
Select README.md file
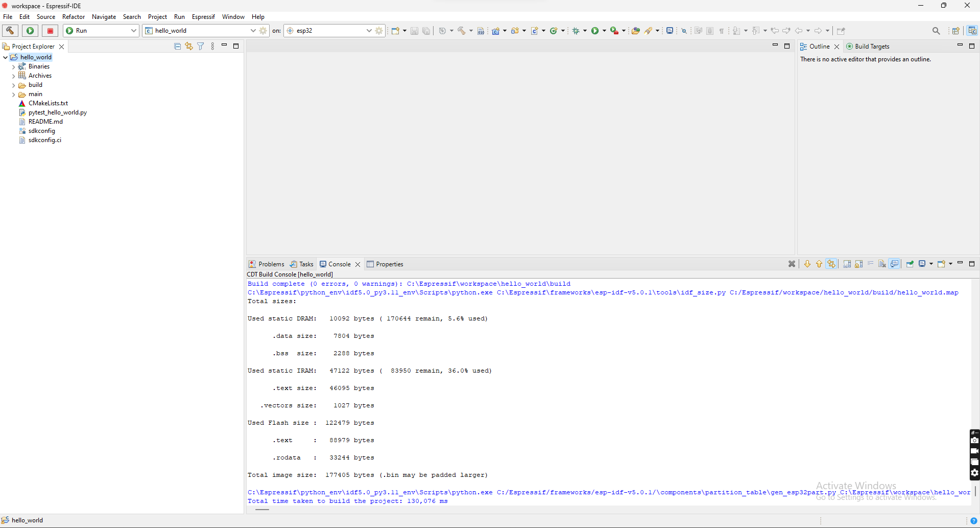45,122
